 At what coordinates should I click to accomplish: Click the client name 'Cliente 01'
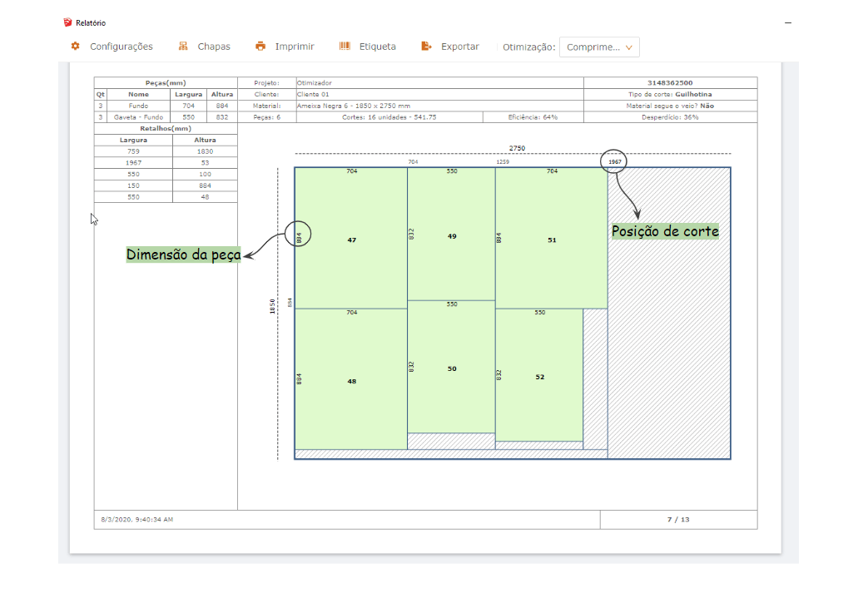pyautogui.click(x=313, y=95)
